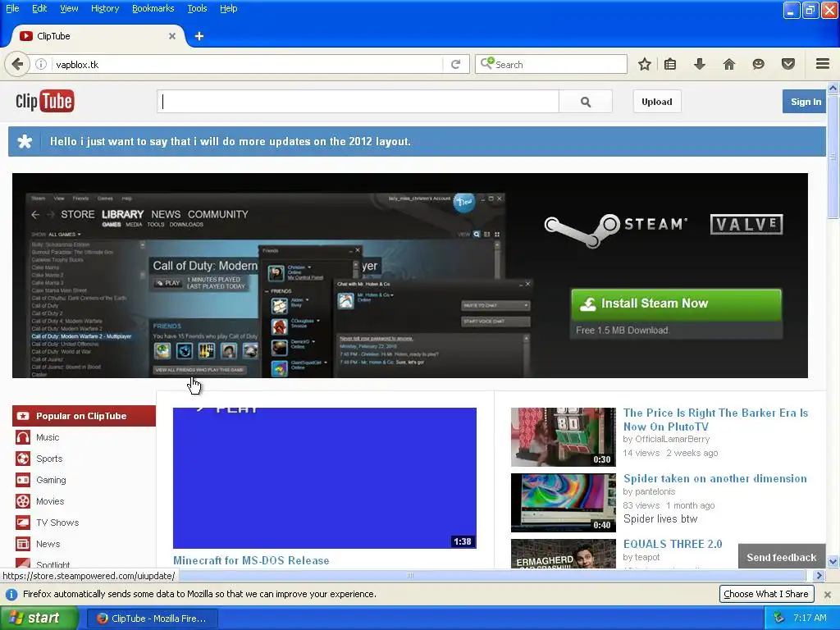Click the Sign In button

tap(806, 102)
